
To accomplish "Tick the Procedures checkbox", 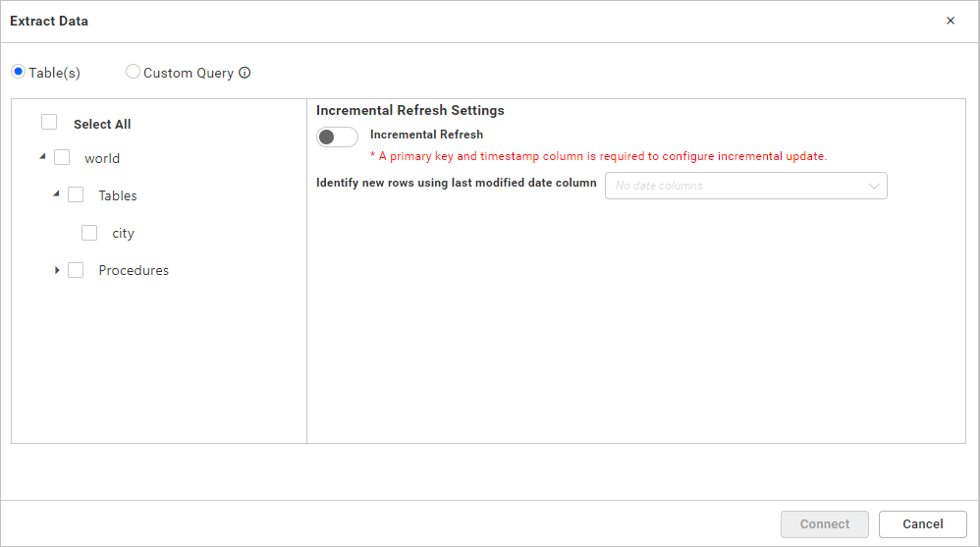I will coord(76,270).
